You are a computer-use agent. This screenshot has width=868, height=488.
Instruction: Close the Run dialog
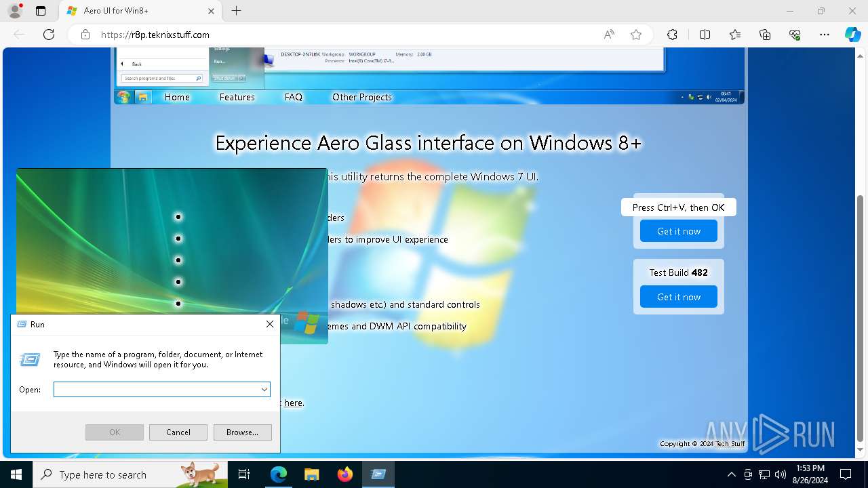(269, 324)
